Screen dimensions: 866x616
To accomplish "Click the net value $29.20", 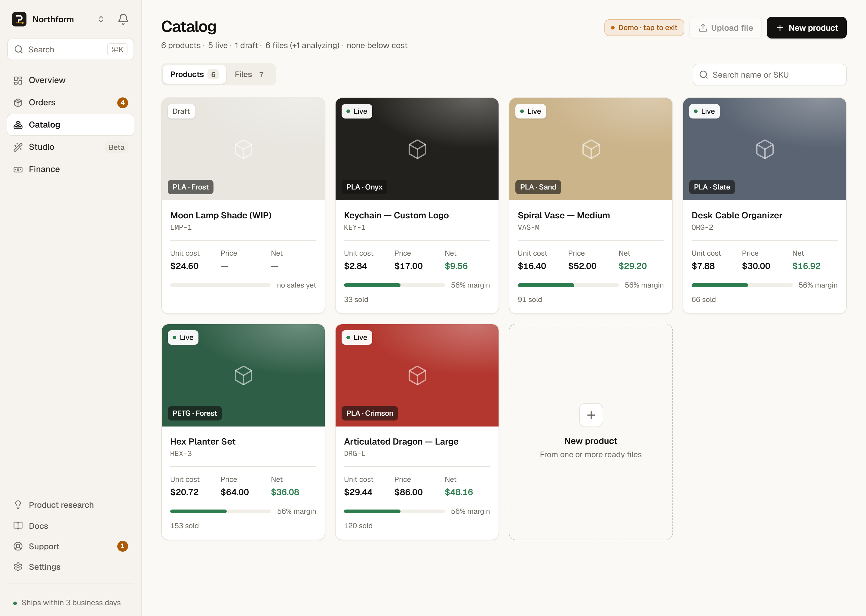I will 632,266.
